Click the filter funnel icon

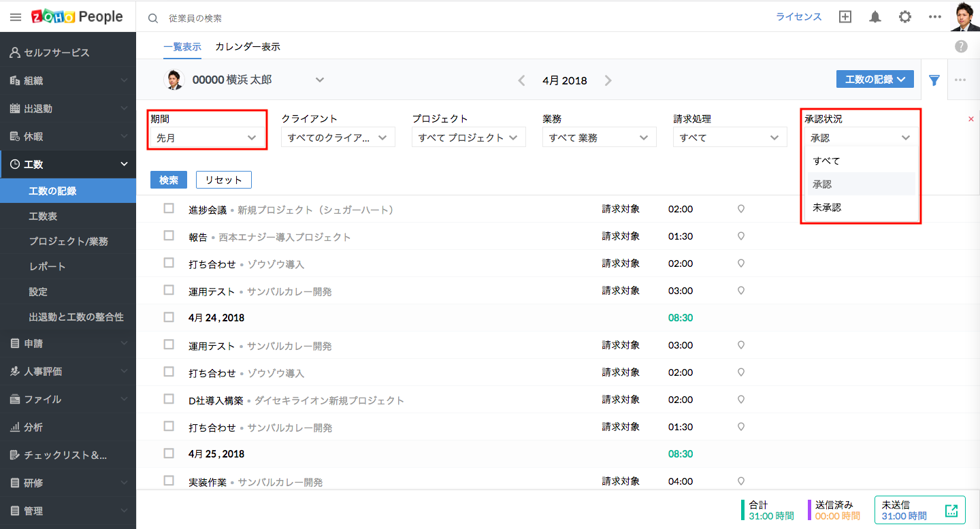click(x=934, y=80)
